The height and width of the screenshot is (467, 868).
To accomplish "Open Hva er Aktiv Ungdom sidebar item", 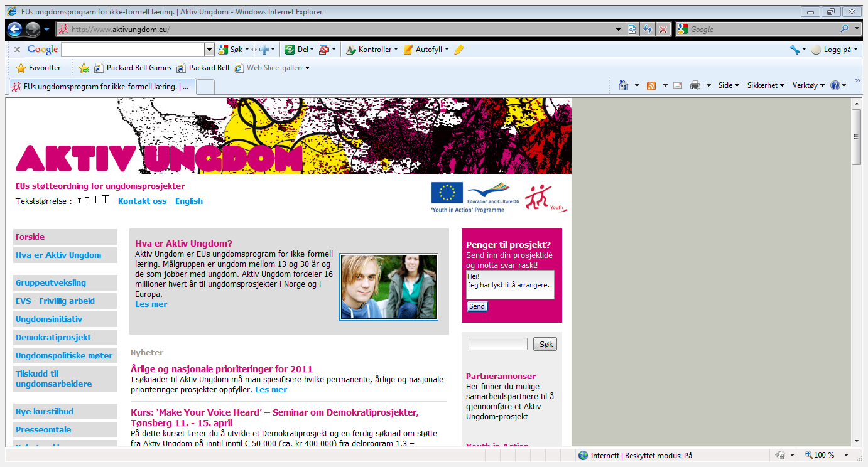I will point(65,255).
